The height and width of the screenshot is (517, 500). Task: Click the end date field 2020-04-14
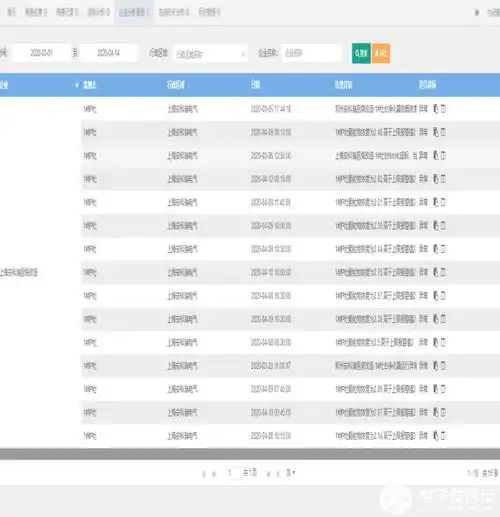(108, 53)
